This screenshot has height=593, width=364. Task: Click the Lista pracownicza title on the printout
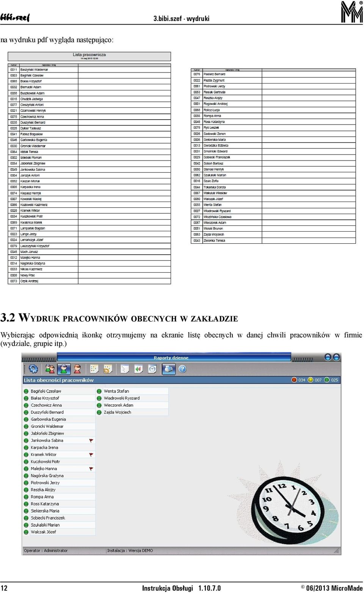[x=89, y=55]
